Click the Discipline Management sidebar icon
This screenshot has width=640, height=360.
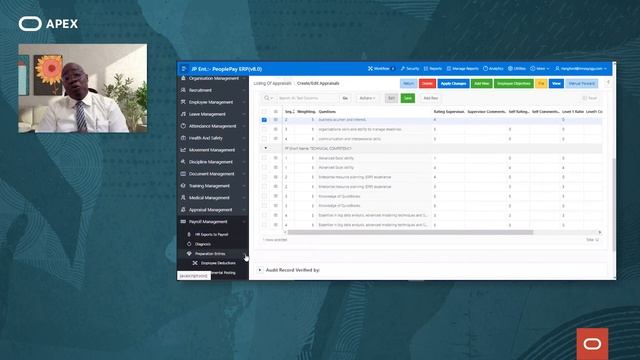(183, 162)
